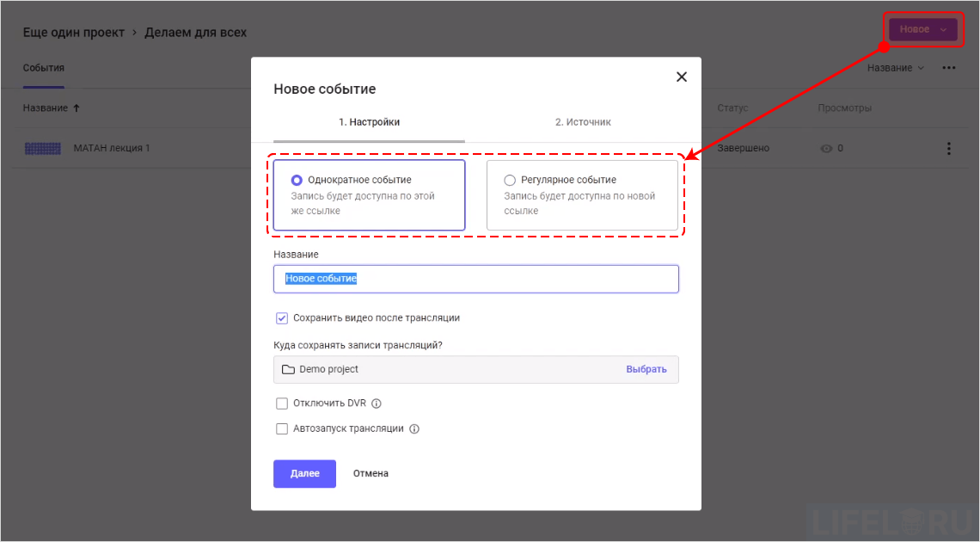This screenshot has width=980, height=542.
Task: Open the three-dot options menu in toolbar
Action: pos(949,68)
